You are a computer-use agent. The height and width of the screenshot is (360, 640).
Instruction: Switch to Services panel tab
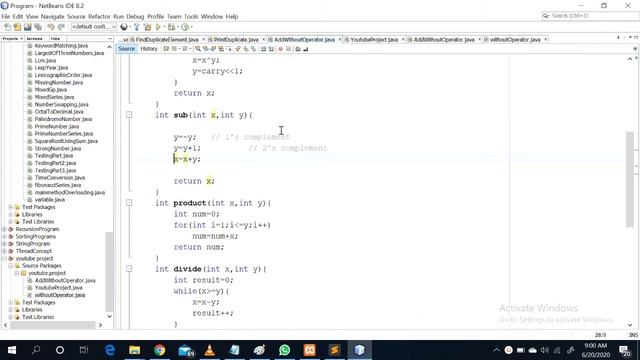[34, 39]
